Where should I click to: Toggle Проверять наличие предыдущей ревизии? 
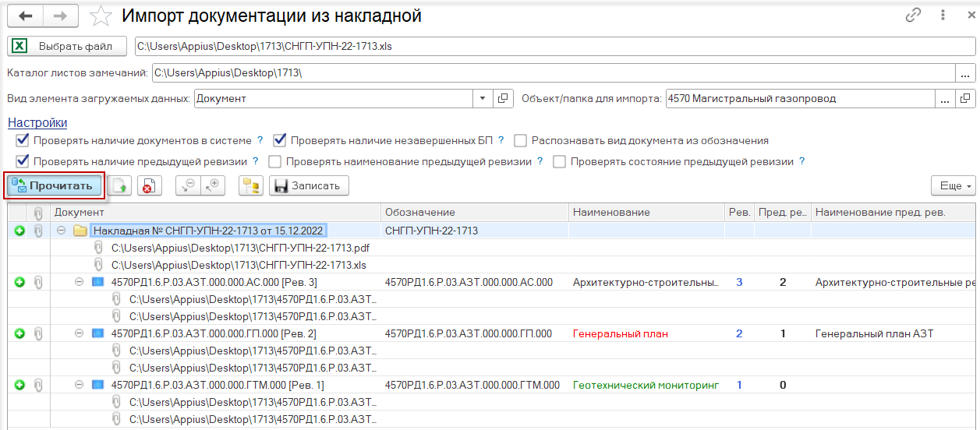point(22,162)
